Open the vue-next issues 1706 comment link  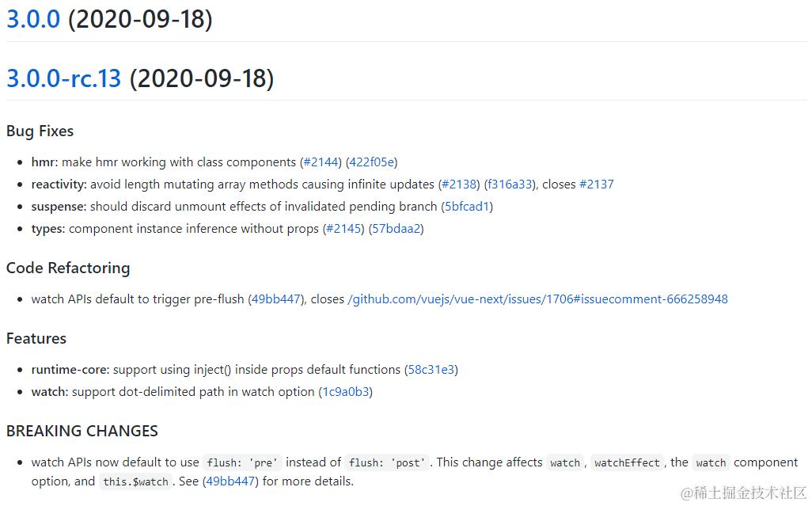(537, 299)
